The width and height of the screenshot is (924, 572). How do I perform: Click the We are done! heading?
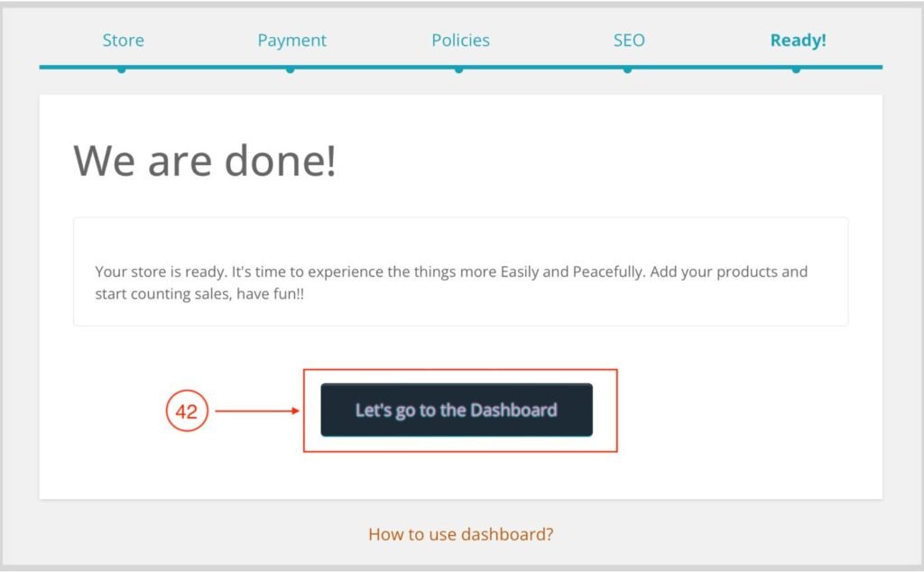(205, 161)
